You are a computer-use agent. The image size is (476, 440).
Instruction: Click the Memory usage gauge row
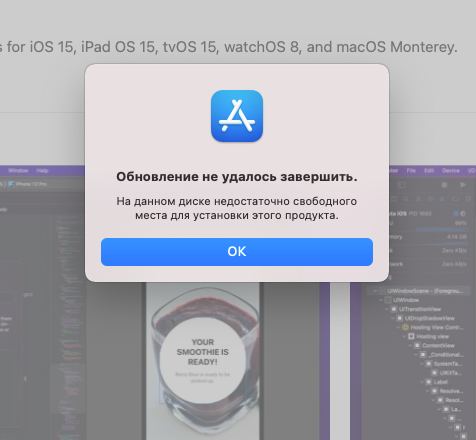pos(430,237)
